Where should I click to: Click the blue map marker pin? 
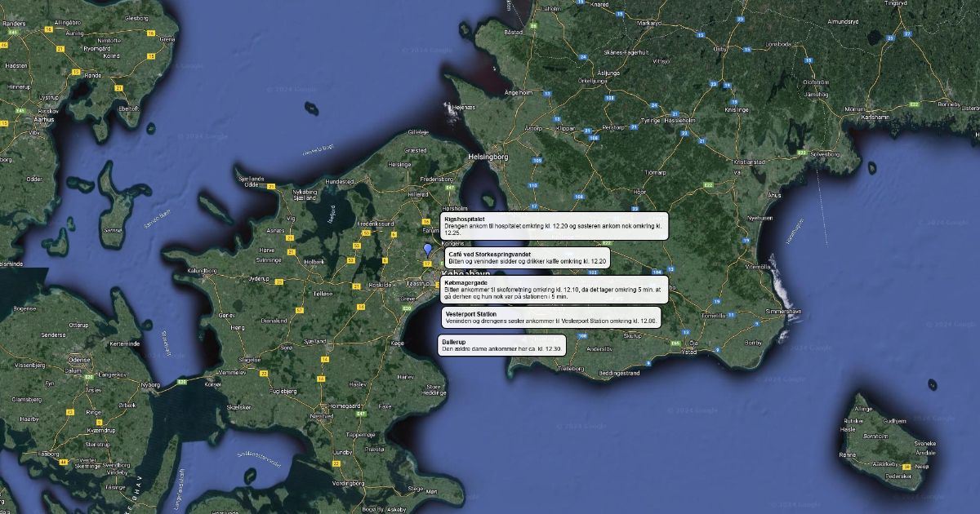coord(426,250)
